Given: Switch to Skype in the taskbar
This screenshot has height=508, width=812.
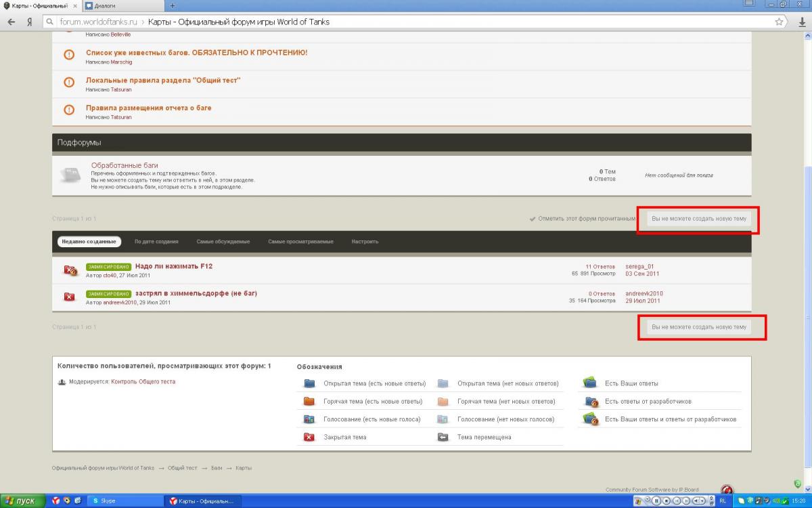Looking at the screenshot, I should click(x=125, y=501).
